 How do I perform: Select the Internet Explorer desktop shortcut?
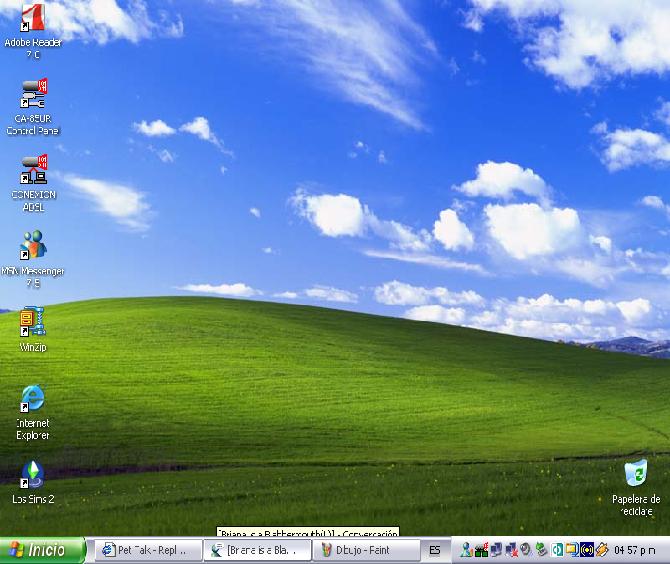[x=33, y=412]
